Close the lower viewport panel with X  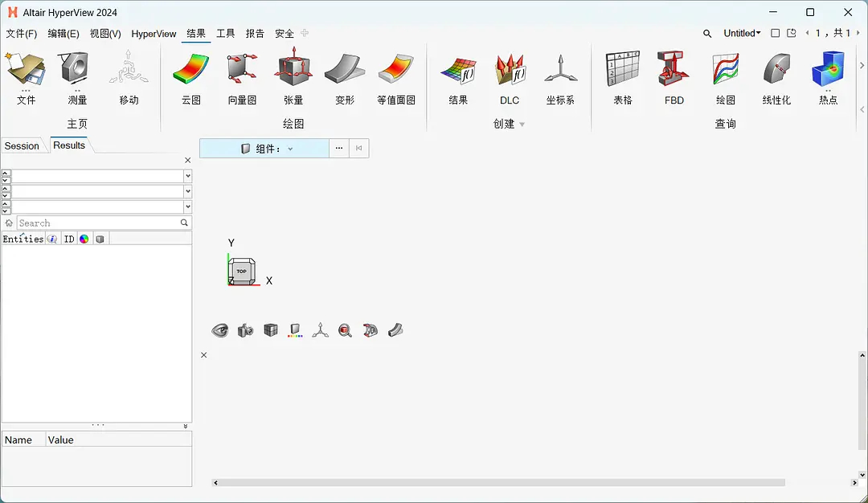point(203,355)
